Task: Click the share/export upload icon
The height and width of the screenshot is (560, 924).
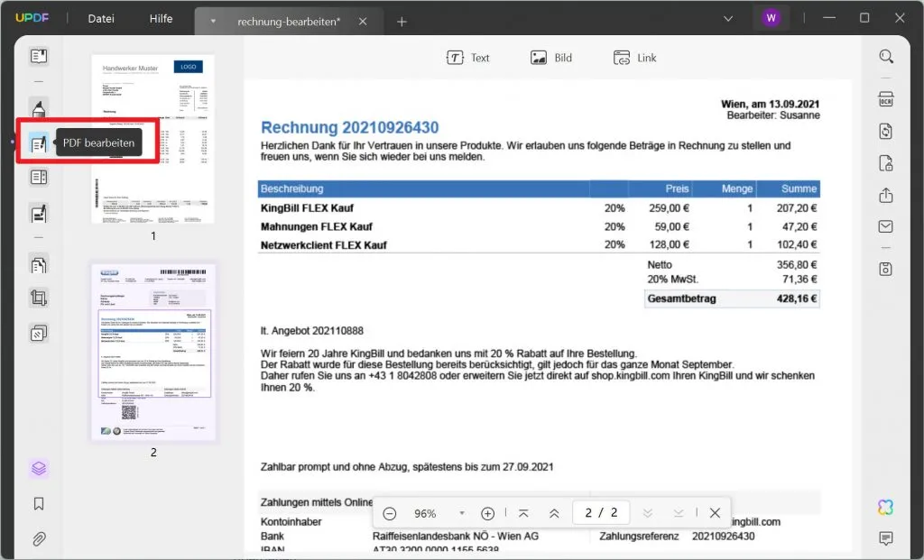Action: [x=886, y=196]
